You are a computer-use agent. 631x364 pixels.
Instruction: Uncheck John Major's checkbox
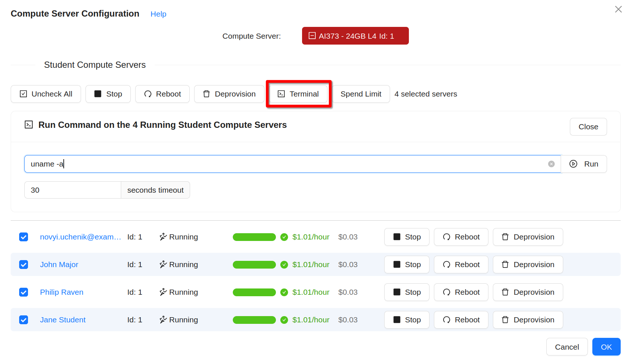(24, 265)
